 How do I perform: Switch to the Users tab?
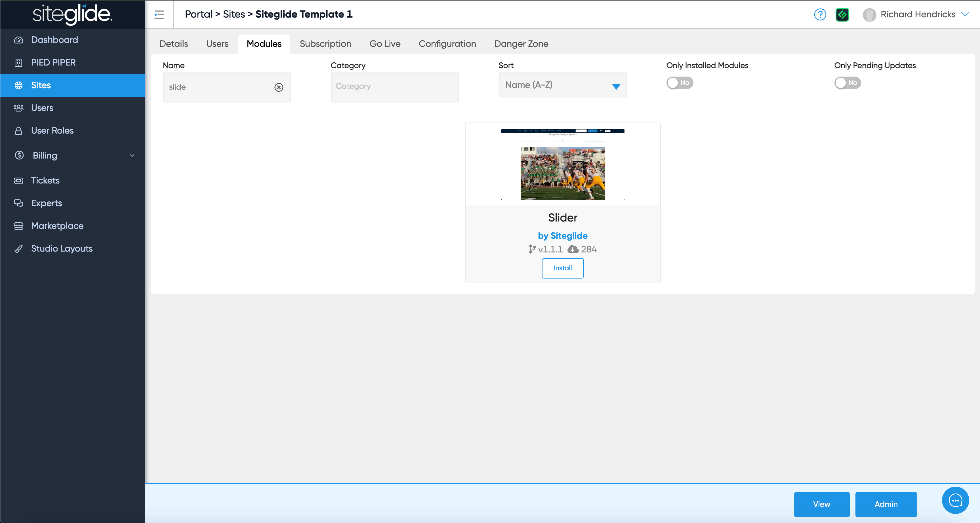(217, 44)
